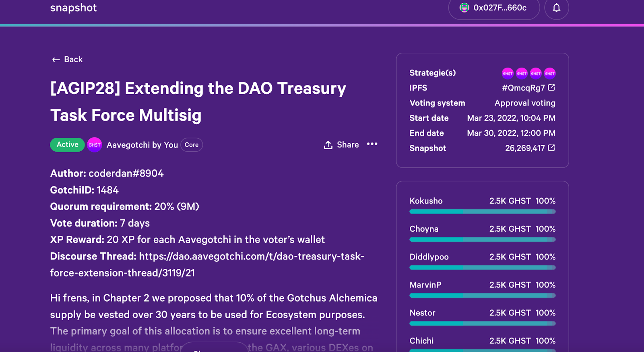Click the Kokusho result progress bar
Image resolution: width=644 pixels, height=352 pixels.
pyautogui.click(x=482, y=212)
